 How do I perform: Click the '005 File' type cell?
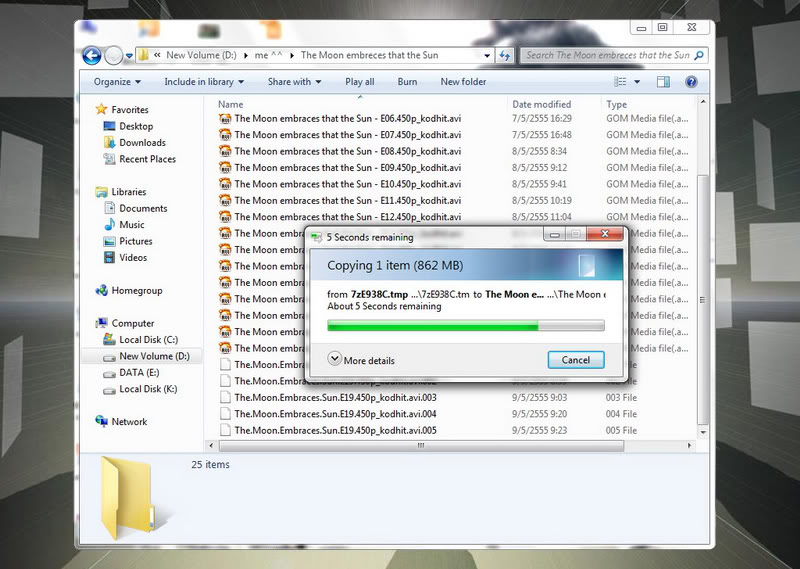621,430
